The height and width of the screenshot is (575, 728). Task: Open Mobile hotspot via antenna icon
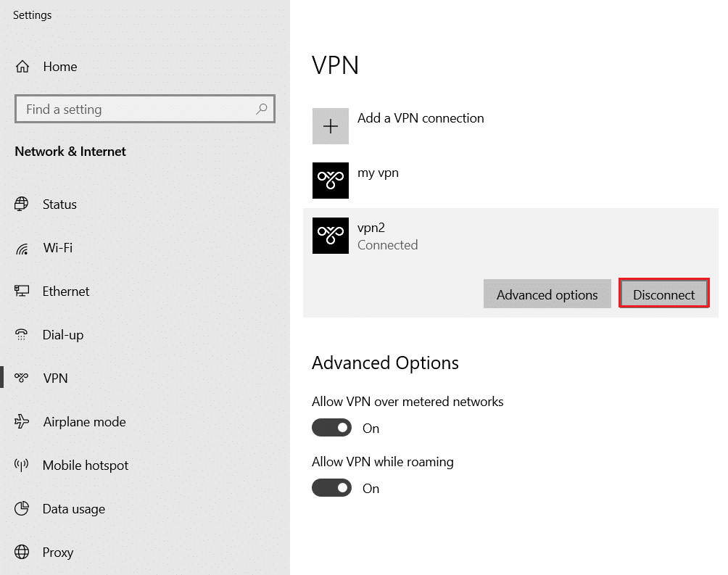(x=22, y=465)
